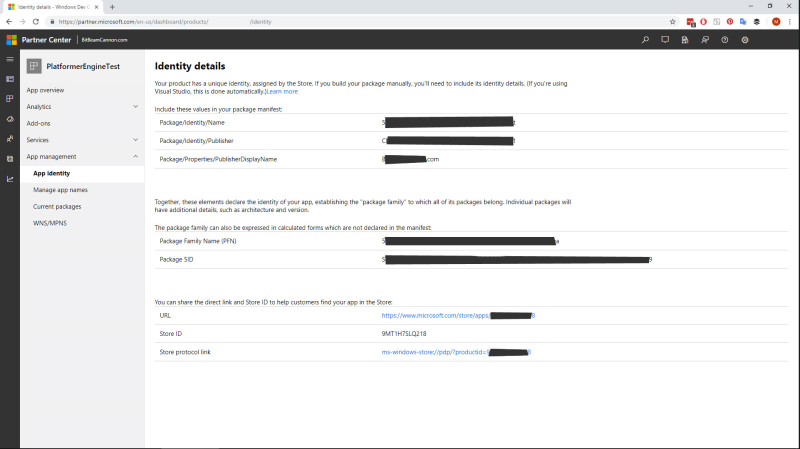The height and width of the screenshot is (449, 800).
Task: Click the browser address bar URL
Action: tap(165, 22)
